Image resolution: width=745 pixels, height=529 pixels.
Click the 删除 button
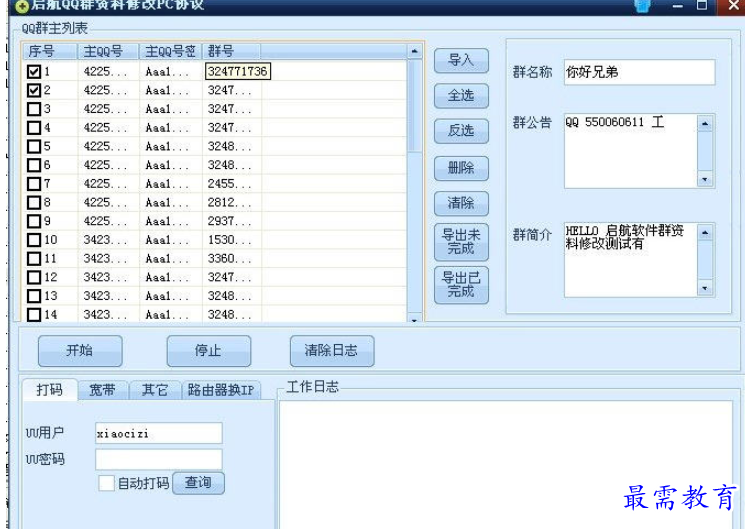coord(461,168)
